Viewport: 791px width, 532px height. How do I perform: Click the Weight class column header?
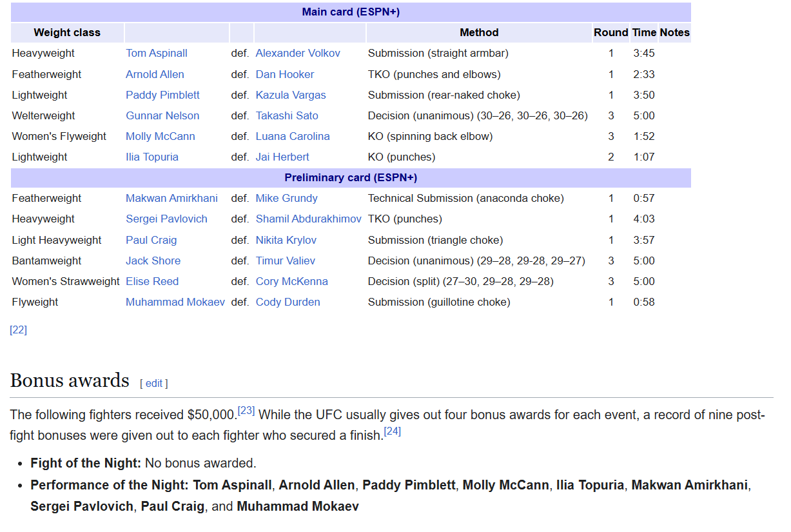point(67,32)
